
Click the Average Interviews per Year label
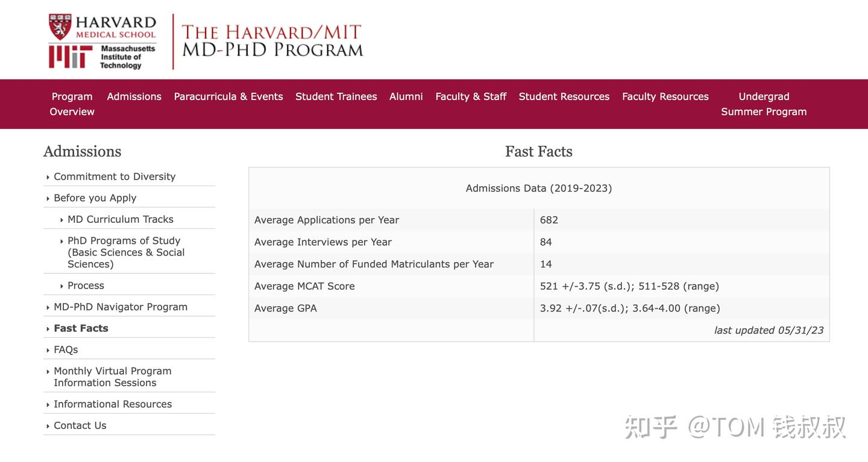323,242
